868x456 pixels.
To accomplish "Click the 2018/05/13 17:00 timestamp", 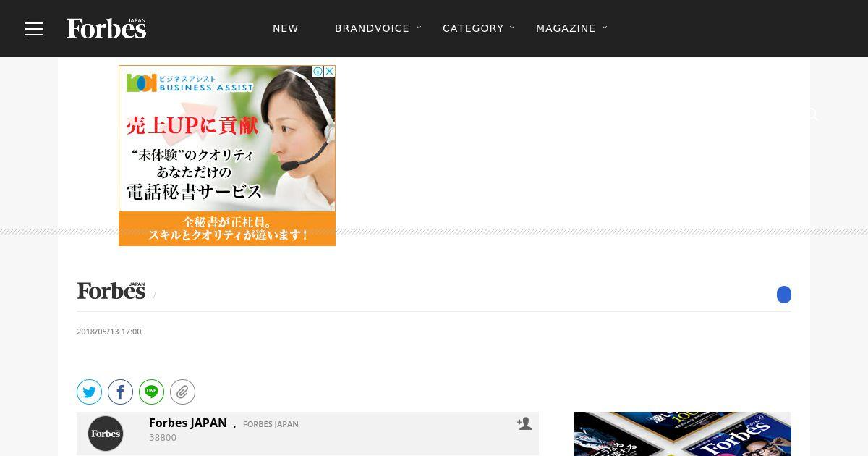I will [109, 332].
